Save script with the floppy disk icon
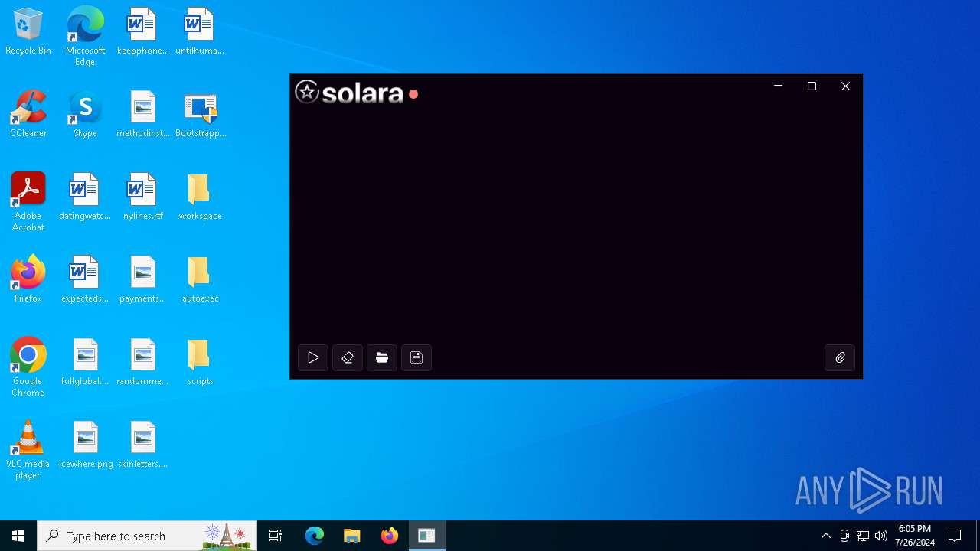Screen dimensions: 980x551 coord(416,357)
